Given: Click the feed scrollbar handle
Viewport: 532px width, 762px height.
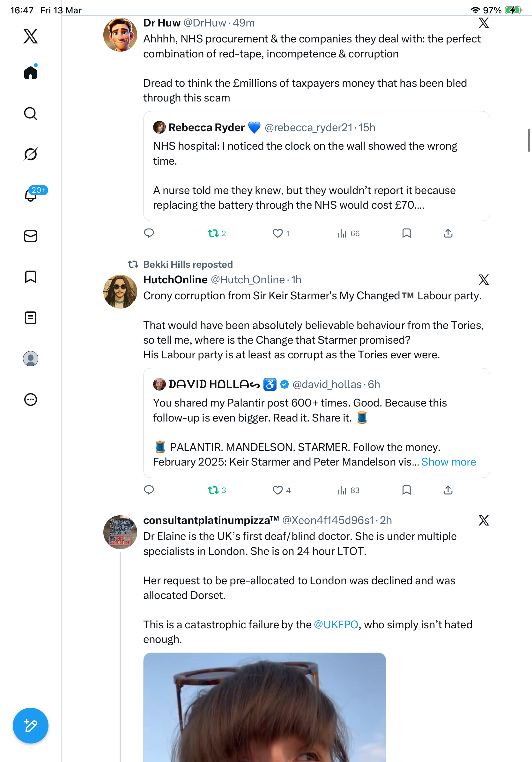Looking at the screenshot, I should coord(529,140).
